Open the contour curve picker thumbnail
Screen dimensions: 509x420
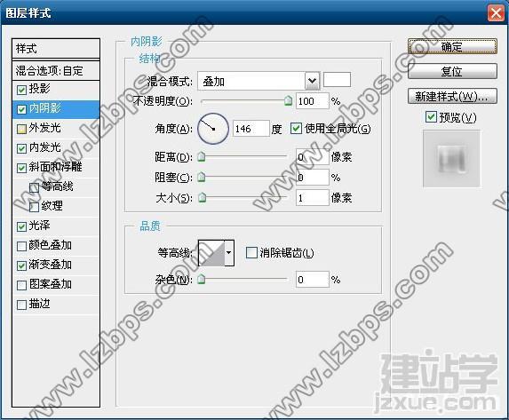pos(211,253)
